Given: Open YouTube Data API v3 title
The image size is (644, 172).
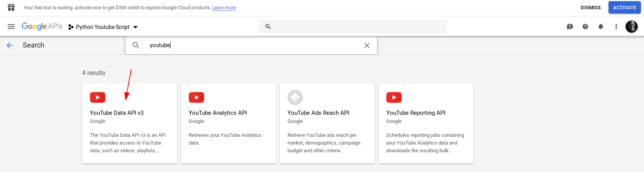Looking at the screenshot, I should (117, 113).
